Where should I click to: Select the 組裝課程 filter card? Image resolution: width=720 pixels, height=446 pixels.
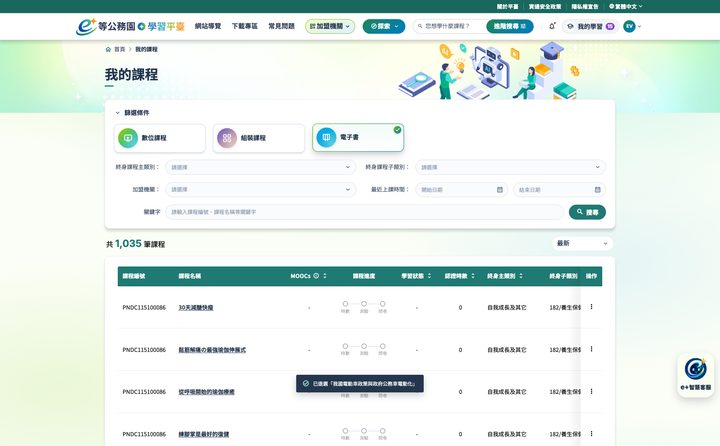point(259,138)
